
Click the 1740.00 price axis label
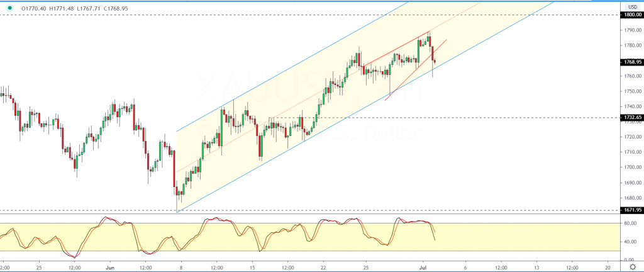point(634,107)
